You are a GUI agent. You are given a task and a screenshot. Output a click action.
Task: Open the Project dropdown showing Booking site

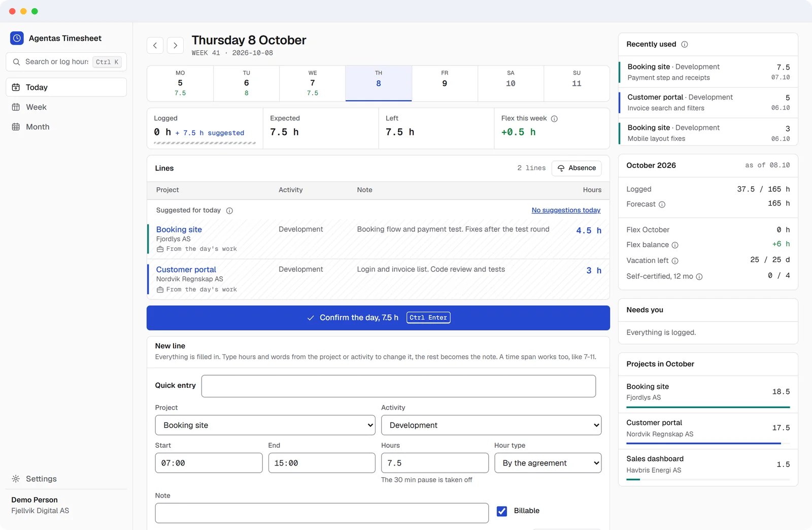[265, 425]
